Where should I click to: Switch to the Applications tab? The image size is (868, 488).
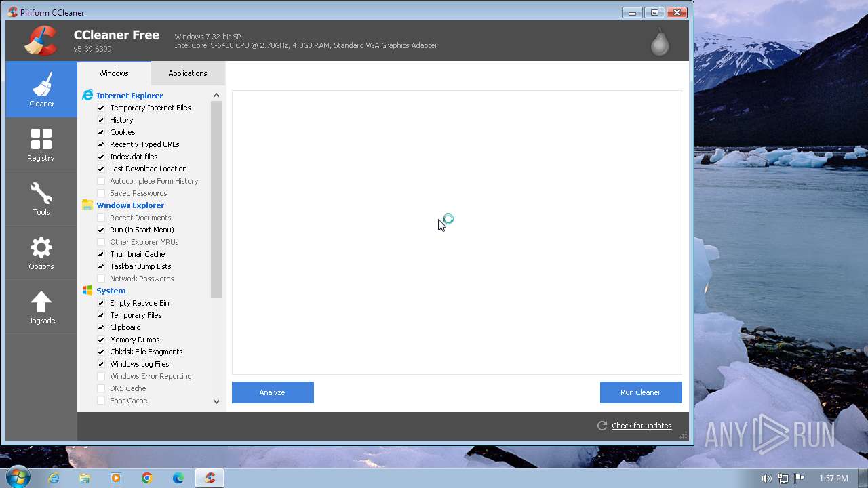[188, 73]
